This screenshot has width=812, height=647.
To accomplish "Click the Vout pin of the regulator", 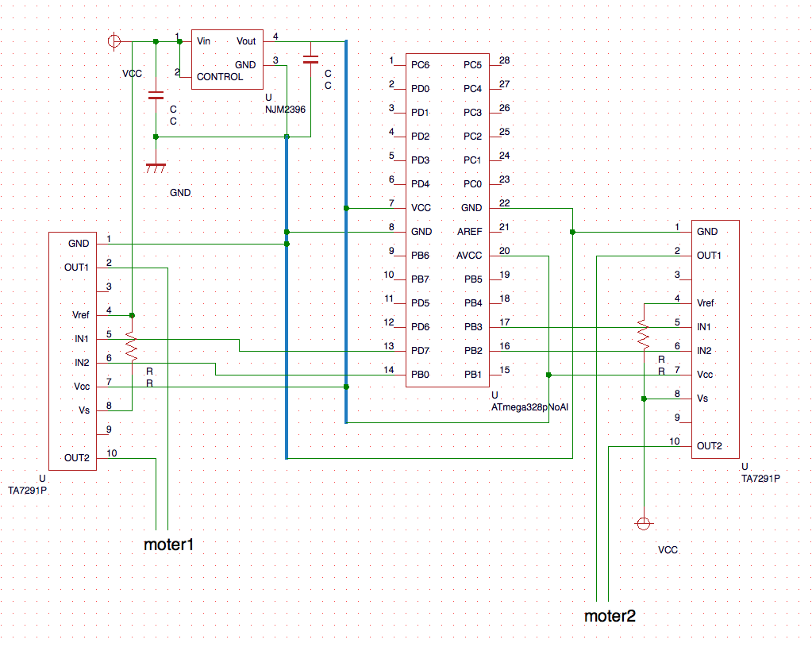I will tap(246, 41).
